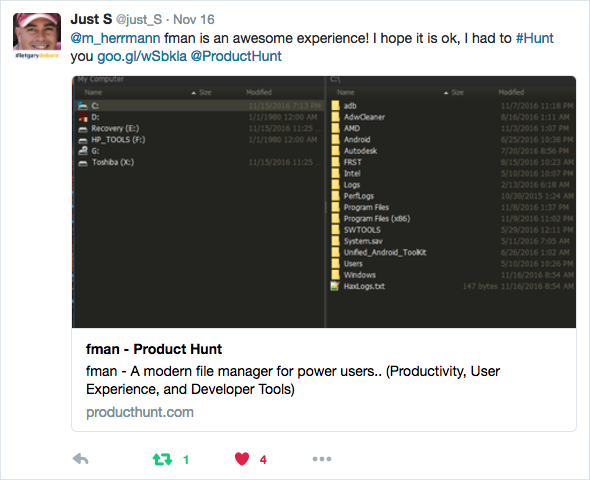
Task: Click the Autodesk folder icon
Action: point(335,151)
